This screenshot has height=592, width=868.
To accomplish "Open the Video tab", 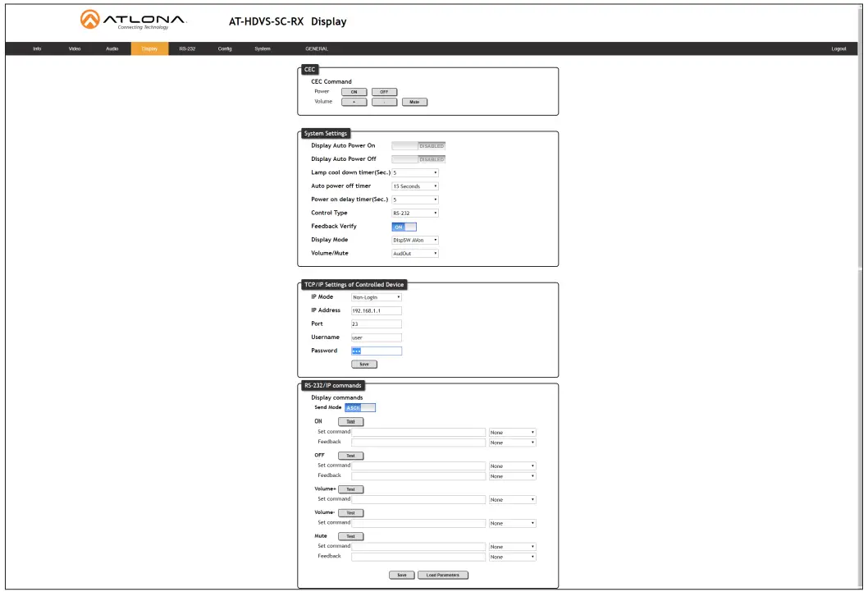I will (75, 48).
